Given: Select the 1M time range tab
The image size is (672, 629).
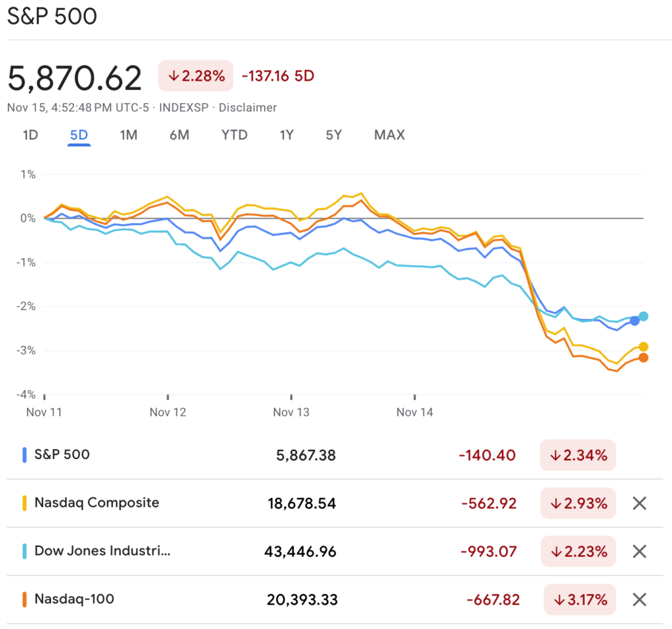Looking at the screenshot, I should (128, 135).
